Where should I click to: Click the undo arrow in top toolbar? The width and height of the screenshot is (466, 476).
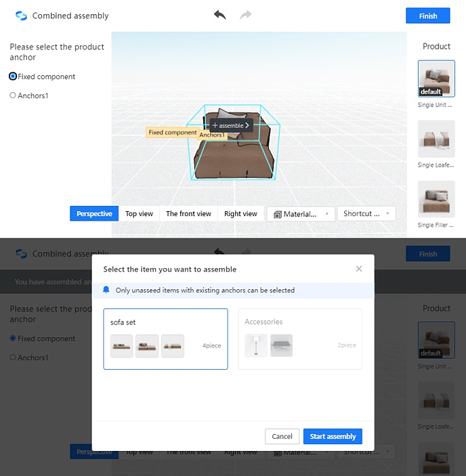pos(220,15)
